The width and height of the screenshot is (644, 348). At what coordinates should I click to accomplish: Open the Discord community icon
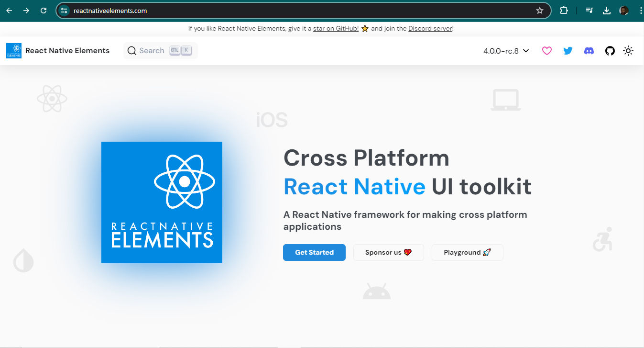[589, 50]
